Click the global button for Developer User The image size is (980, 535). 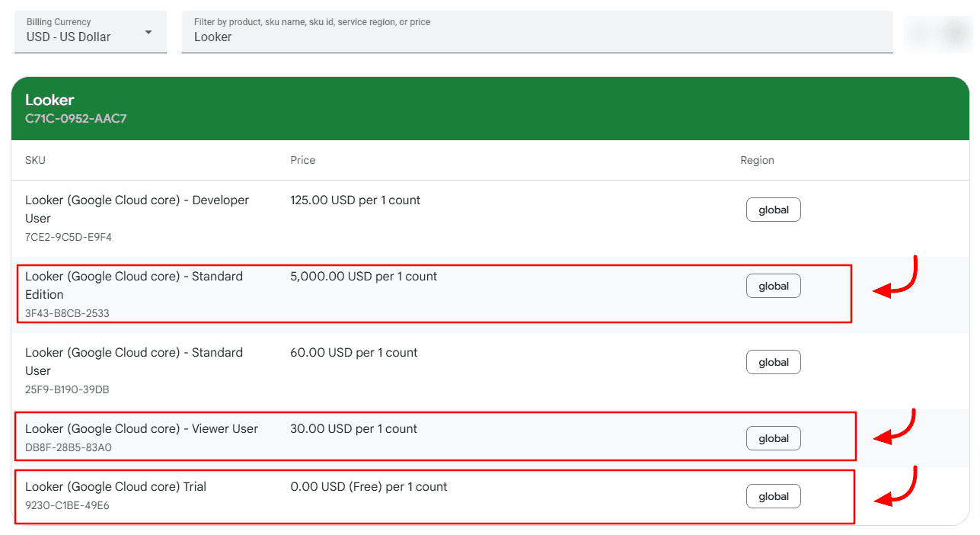(x=773, y=210)
